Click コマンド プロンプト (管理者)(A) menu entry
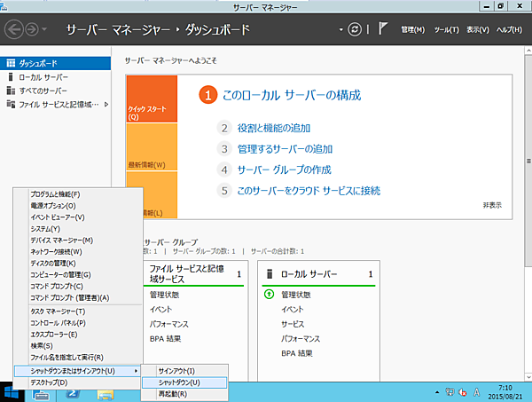Image resolution: width=532 pixels, height=402 pixels. pos(69,297)
